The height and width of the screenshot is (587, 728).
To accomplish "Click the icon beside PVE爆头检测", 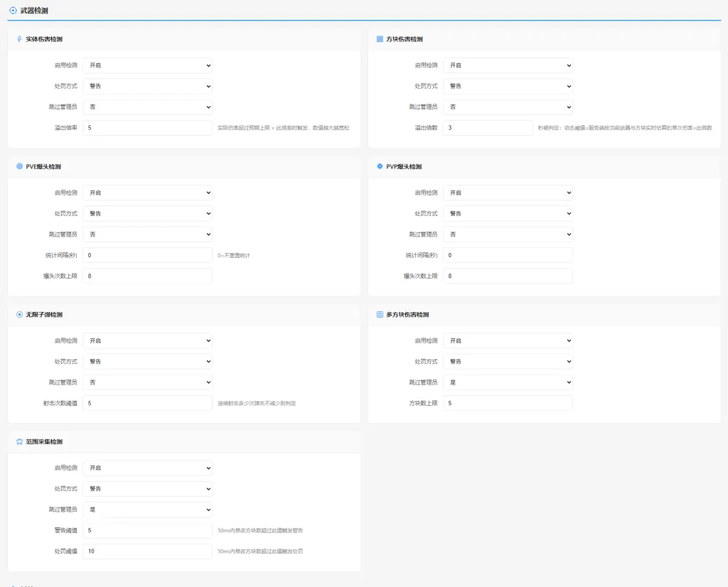I will pos(19,166).
